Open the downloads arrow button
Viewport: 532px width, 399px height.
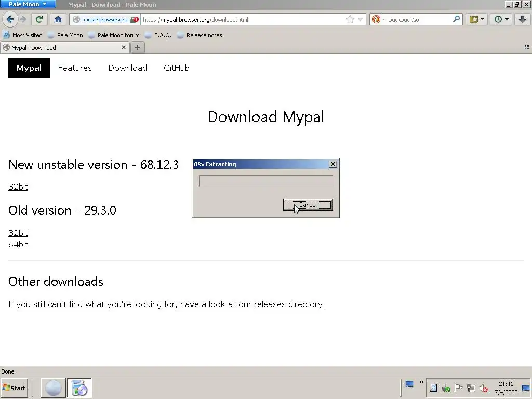pyautogui.click(x=523, y=19)
